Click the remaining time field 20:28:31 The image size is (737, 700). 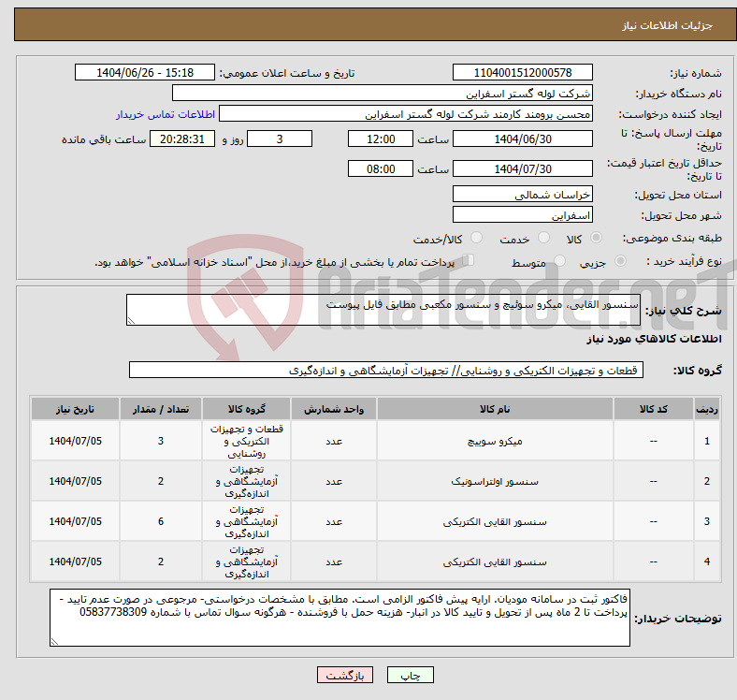(182, 139)
